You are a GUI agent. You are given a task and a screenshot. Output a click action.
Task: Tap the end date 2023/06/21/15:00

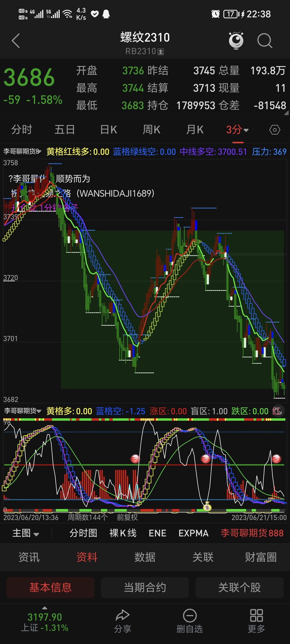coord(259,517)
